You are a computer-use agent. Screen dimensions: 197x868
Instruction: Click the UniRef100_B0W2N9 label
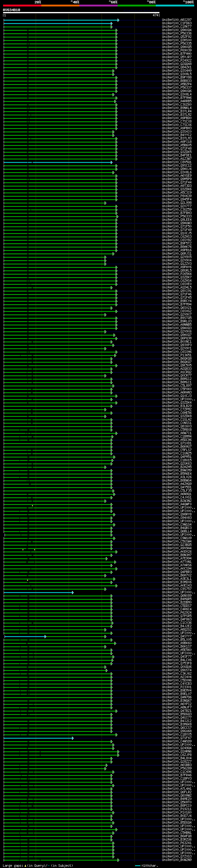tap(177, 860)
